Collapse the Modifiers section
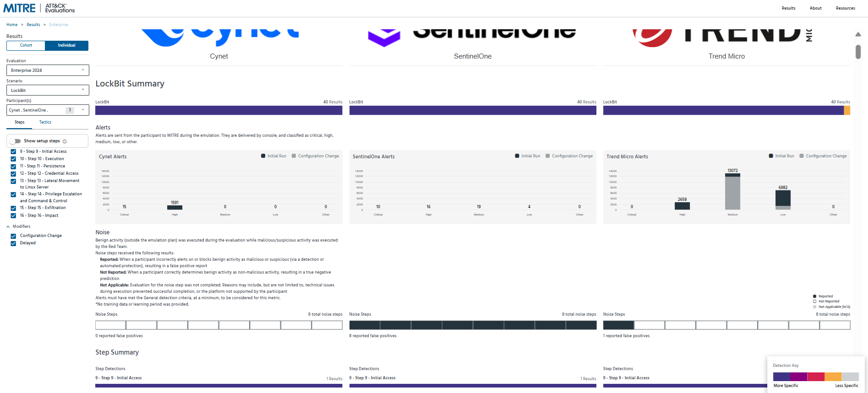 click(8, 226)
